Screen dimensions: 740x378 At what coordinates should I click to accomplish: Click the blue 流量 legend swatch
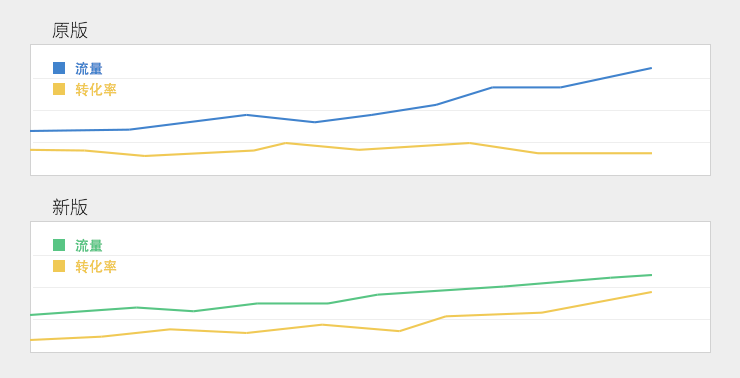click(59, 68)
